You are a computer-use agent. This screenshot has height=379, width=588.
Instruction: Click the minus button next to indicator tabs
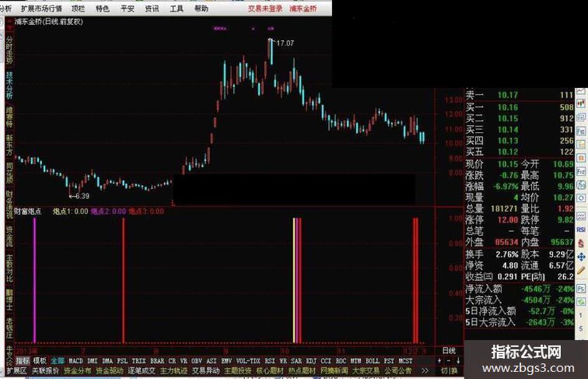pos(449,360)
